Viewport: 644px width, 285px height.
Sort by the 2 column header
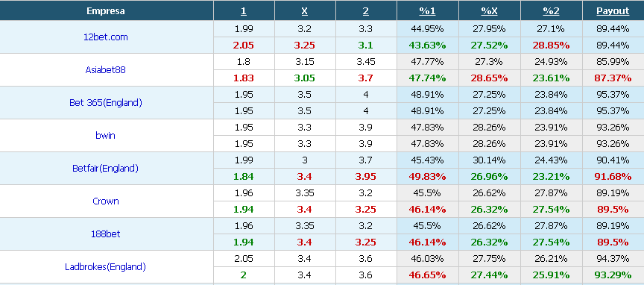point(365,11)
